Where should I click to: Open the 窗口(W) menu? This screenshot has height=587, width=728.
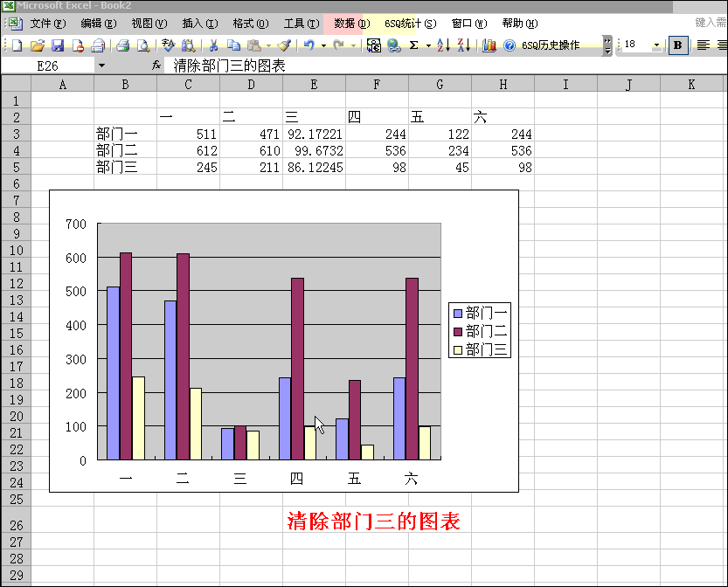point(469,24)
